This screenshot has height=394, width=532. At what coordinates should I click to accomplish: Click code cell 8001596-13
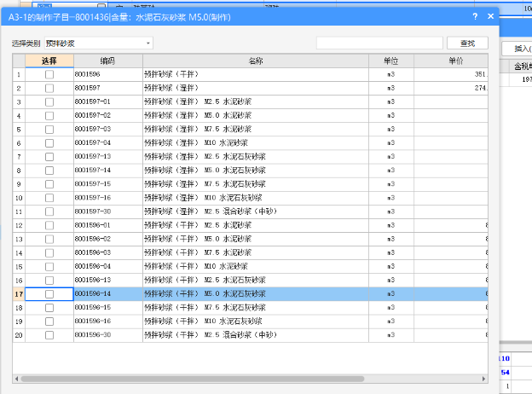coord(108,281)
